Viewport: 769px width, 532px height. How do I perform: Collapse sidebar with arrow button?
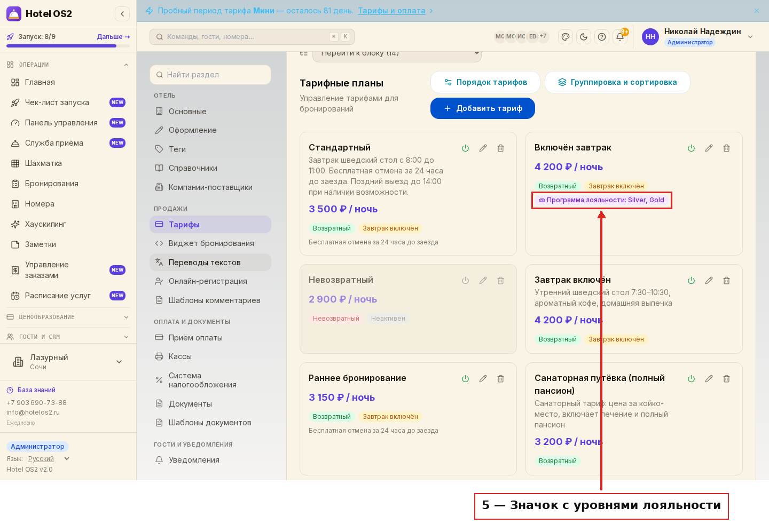[122, 14]
